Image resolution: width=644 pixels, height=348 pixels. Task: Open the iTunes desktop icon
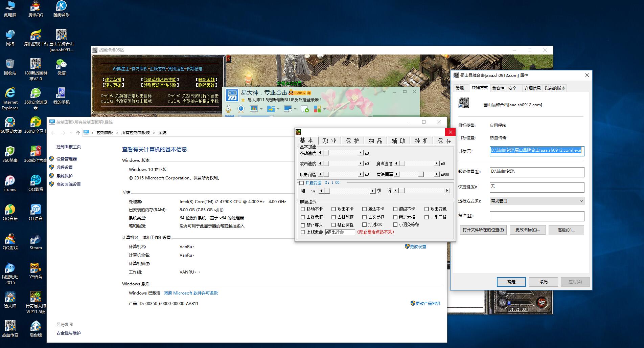point(10,183)
